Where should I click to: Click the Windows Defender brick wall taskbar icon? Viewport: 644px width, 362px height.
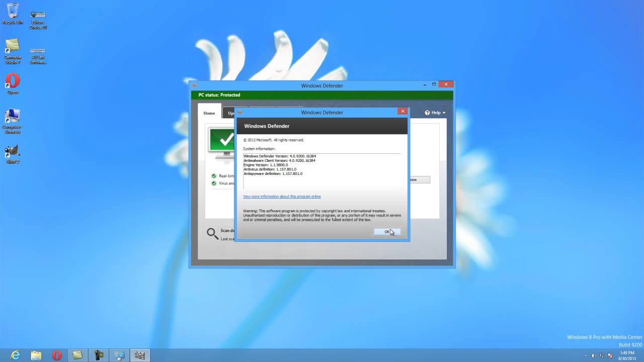(140, 355)
